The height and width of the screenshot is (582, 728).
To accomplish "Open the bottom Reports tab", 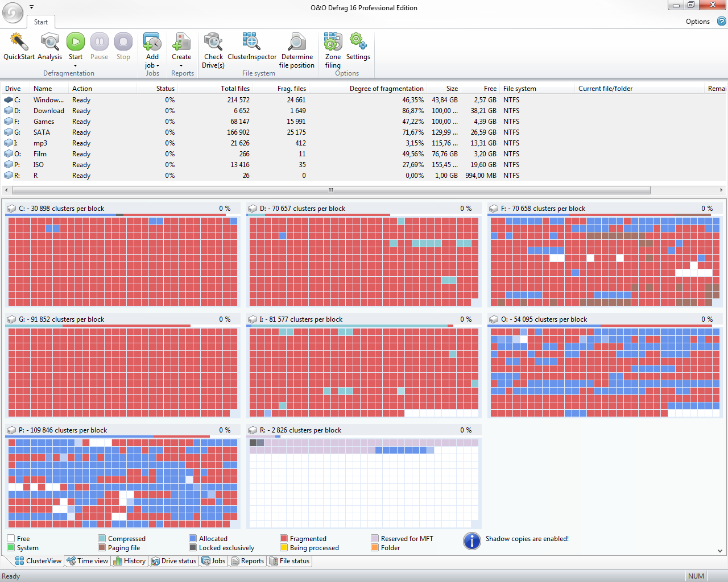I will coord(247,561).
